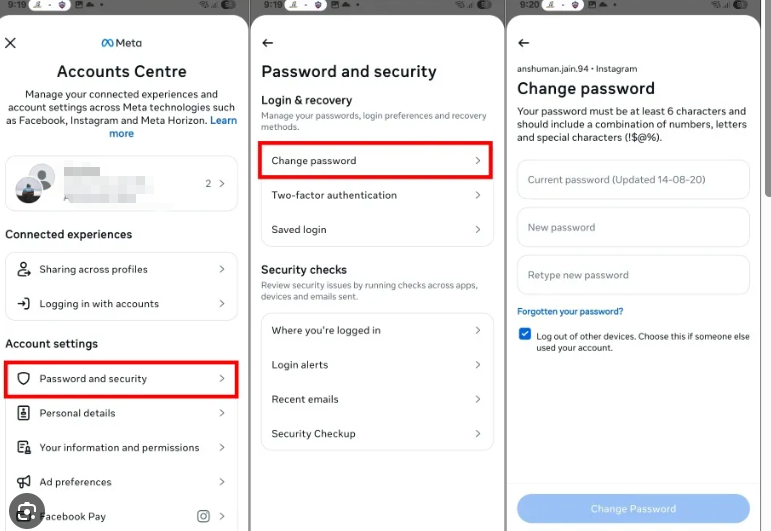The height and width of the screenshot is (531, 771).
Task: Click the Instagram icon next to Facebook Pay
Action: (203, 516)
